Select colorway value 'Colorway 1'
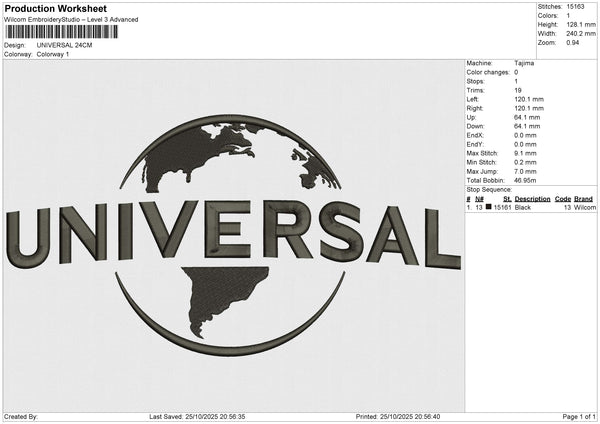This screenshot has width=600, height=424. [53, 54]
